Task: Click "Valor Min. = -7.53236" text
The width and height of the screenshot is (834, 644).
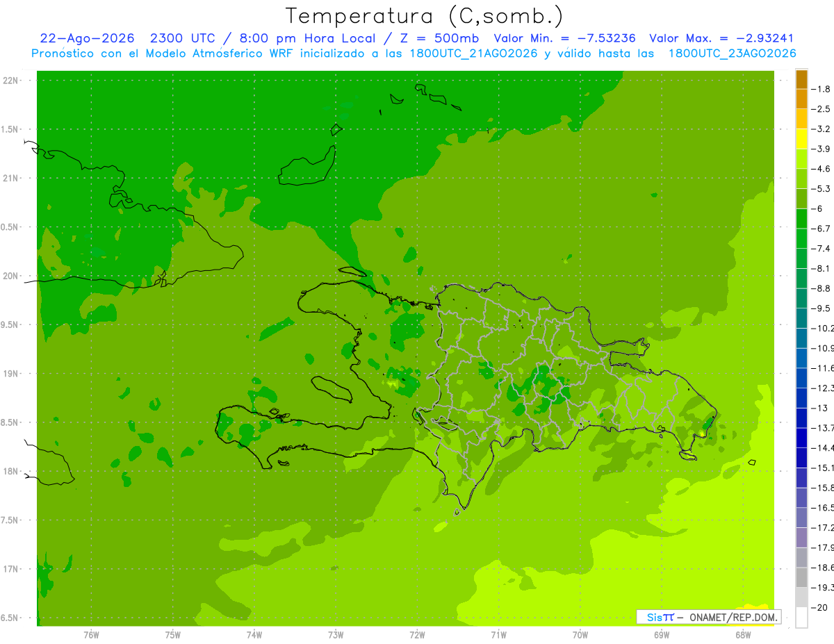Action: [x=564, y=39]
